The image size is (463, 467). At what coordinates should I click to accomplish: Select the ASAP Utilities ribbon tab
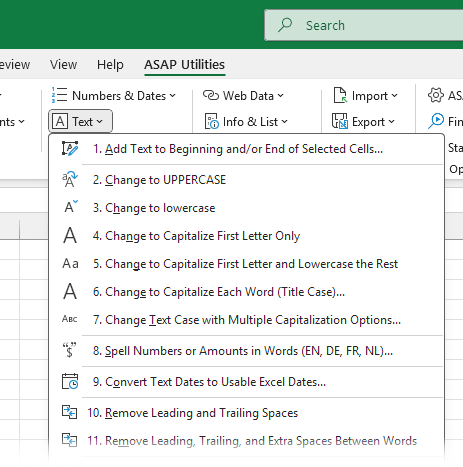[x=185, y=64]
